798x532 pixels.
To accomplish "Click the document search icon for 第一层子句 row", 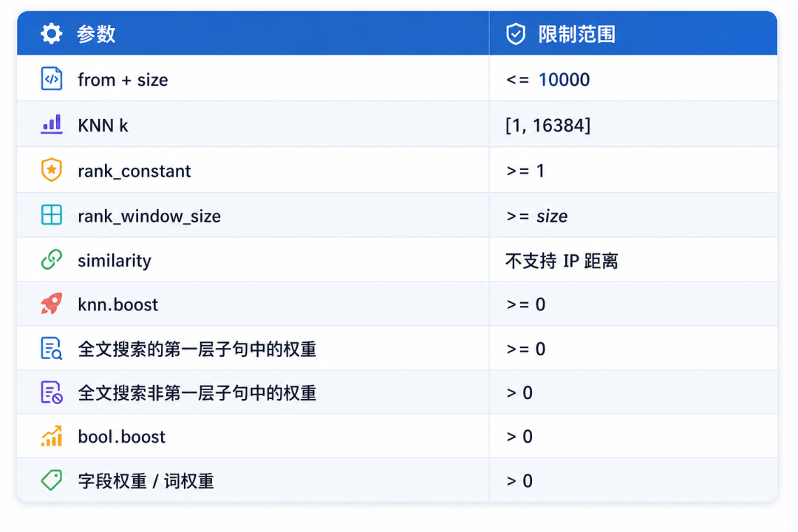I will tap(52, 349).
